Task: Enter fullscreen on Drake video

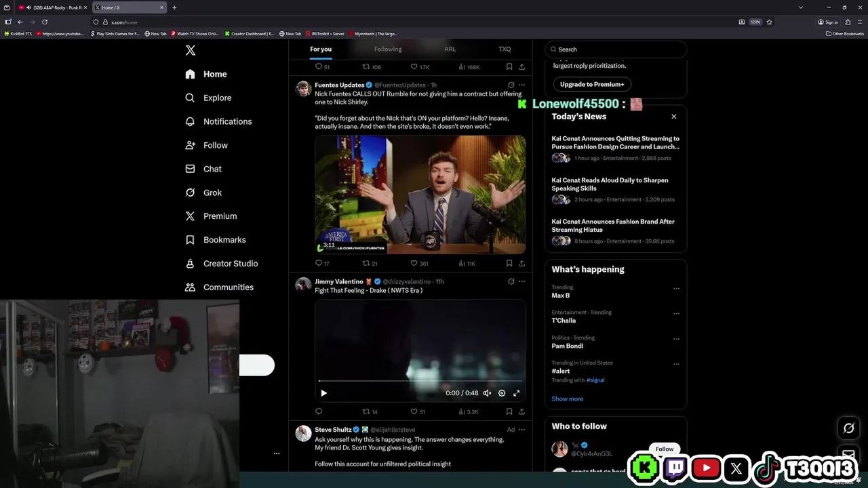Action: tap(517, 393)
